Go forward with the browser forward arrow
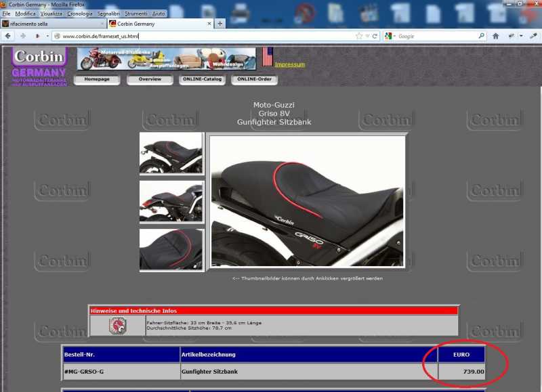Image resolution: width=542 pixels, height=392 pixels. coord(23,36)
